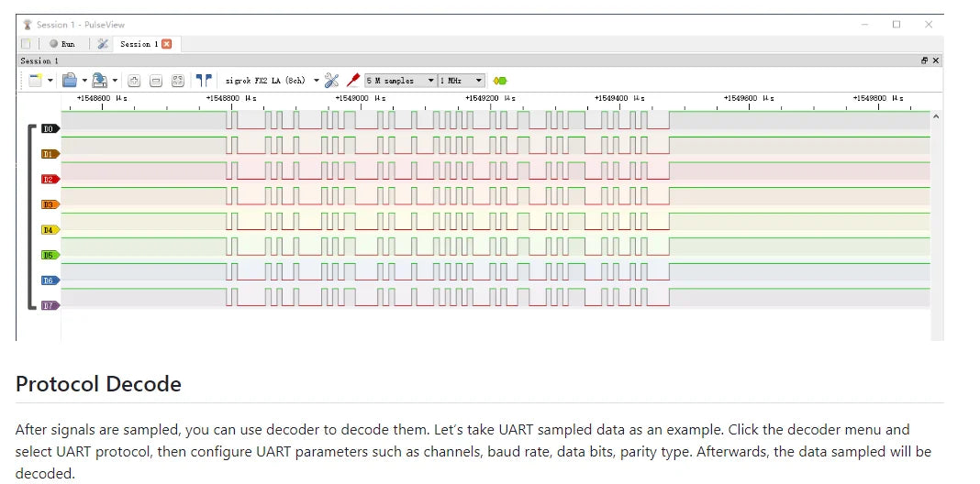Viewport: 980px width, 484px height.
Task: Click the +1549400 µs ruler label
Action: (619, 98)
